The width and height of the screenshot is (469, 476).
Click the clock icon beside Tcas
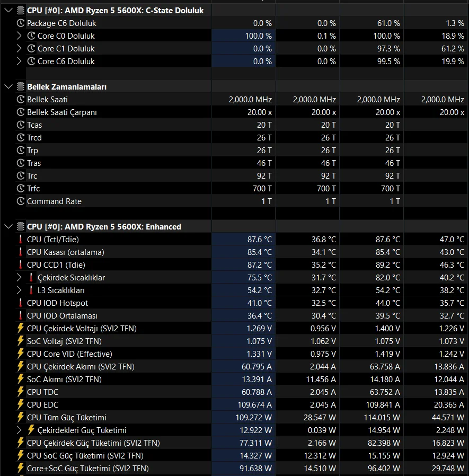(20, 125)
